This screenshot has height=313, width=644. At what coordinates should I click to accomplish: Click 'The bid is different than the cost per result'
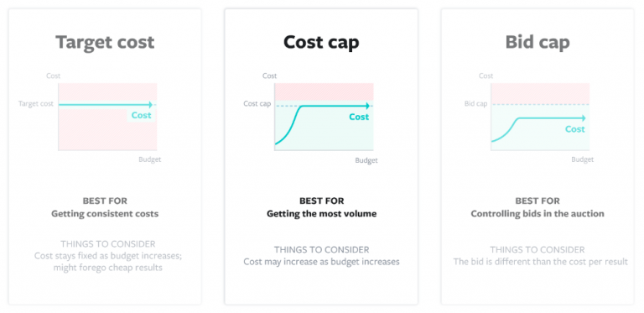tap(541, 262)
